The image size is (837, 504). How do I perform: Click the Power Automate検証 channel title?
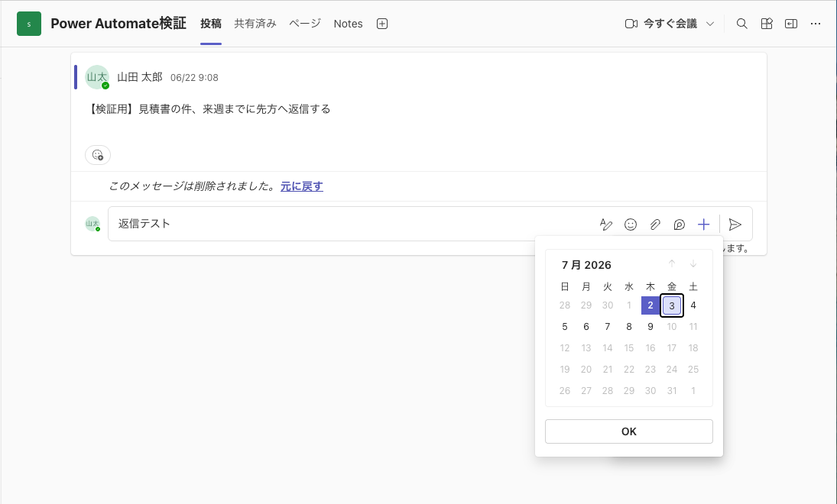tap(118, 24)
